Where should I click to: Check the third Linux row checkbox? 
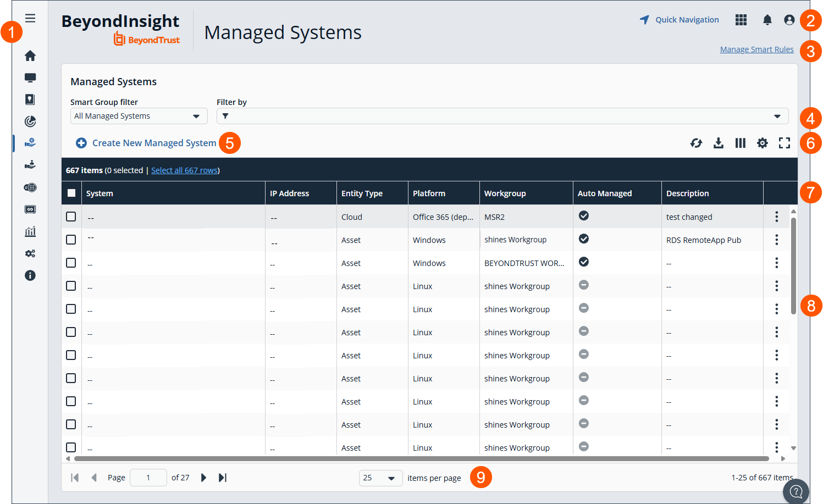pyautogui.click(x=71, y=332)
